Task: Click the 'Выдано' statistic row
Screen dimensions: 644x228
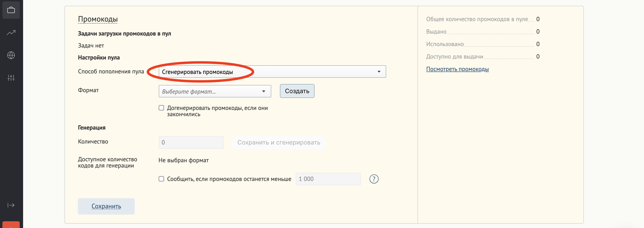Action: [483, 32]
